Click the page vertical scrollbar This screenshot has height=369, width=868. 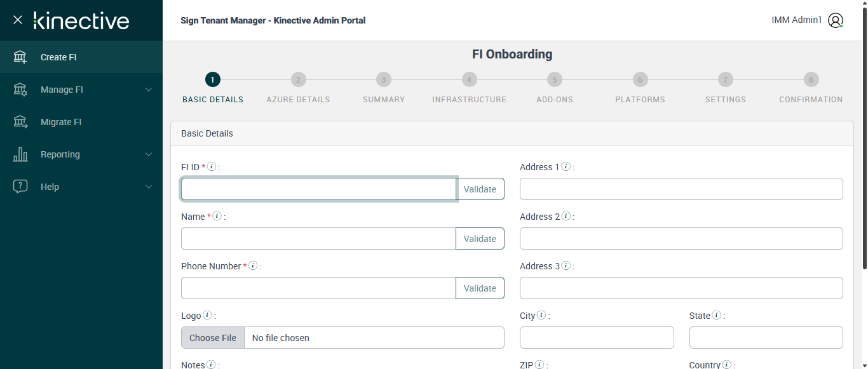click(864, 140)
